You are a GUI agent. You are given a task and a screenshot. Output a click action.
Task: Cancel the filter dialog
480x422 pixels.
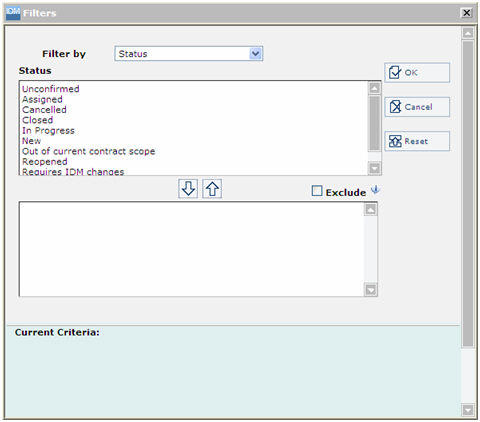pyautogui.click(x=417, y=107)
